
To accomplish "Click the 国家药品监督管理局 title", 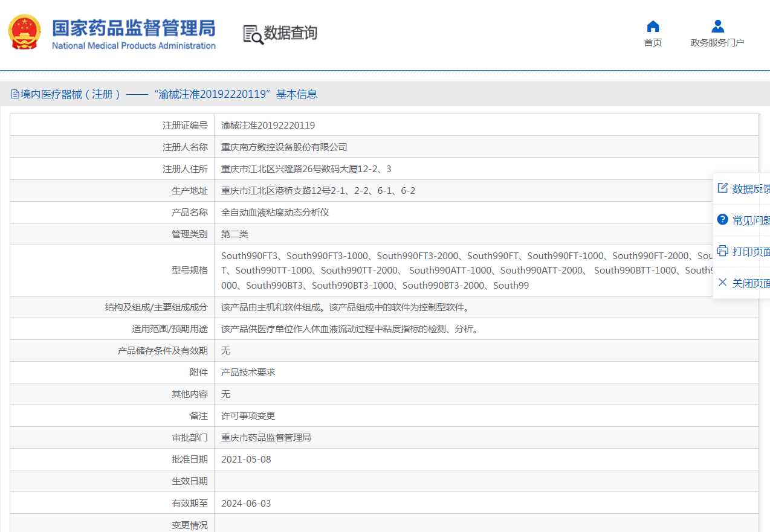I will 134,28.
